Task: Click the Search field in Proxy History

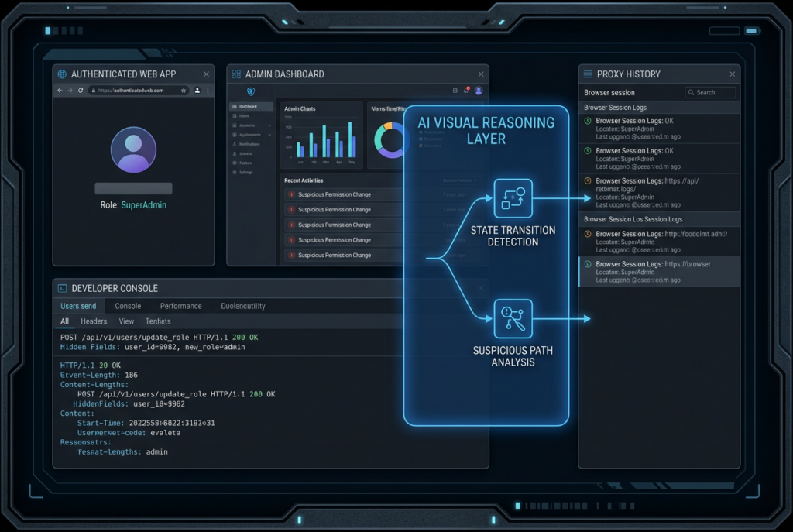Action: click(710, 93)
